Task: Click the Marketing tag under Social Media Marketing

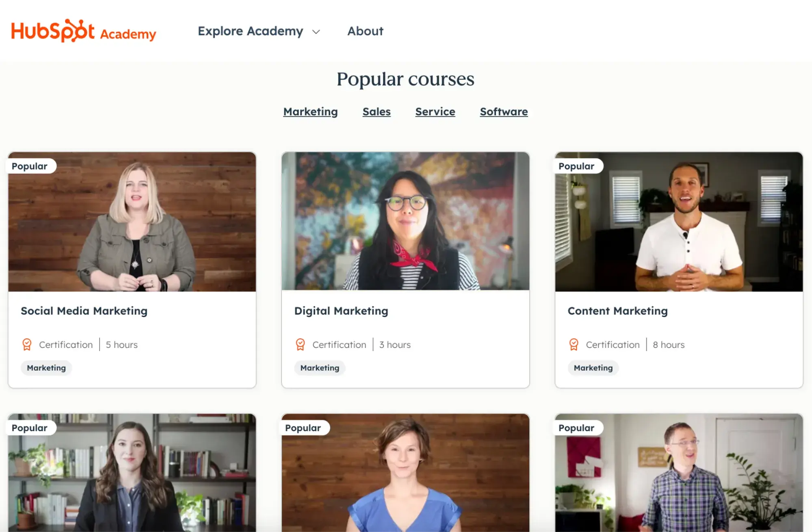Action: point(46,368)
